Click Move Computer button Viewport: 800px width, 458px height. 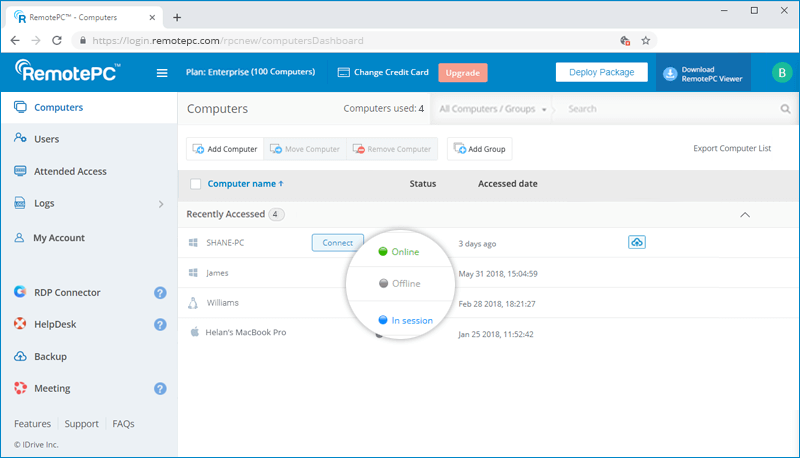tap(305, 149)
